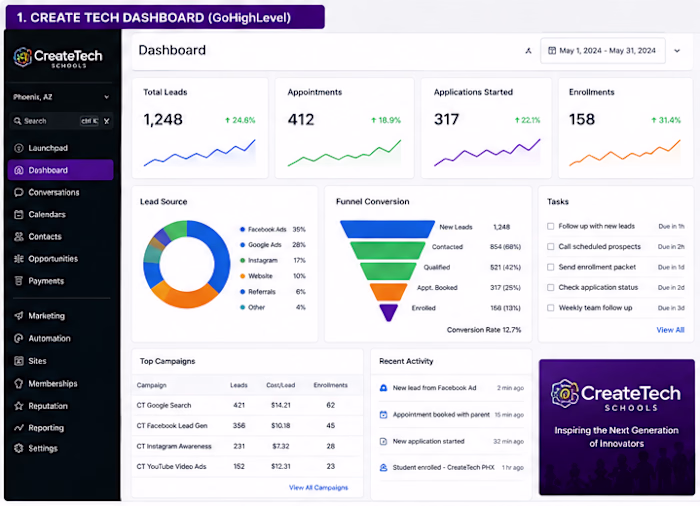Click the Appointments value 412
Image resolution: width=700 pixels, height=506 pixels.
click(301, 120)
